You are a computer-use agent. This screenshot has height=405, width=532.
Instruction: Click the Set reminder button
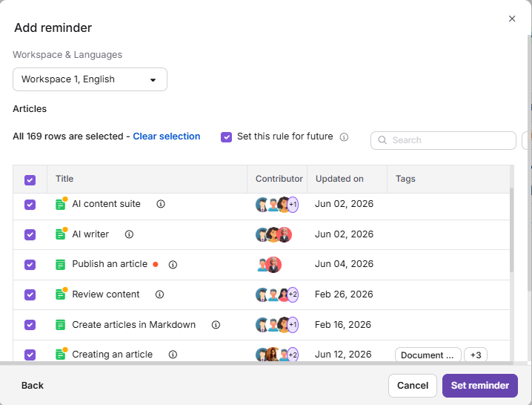(480, 385)
